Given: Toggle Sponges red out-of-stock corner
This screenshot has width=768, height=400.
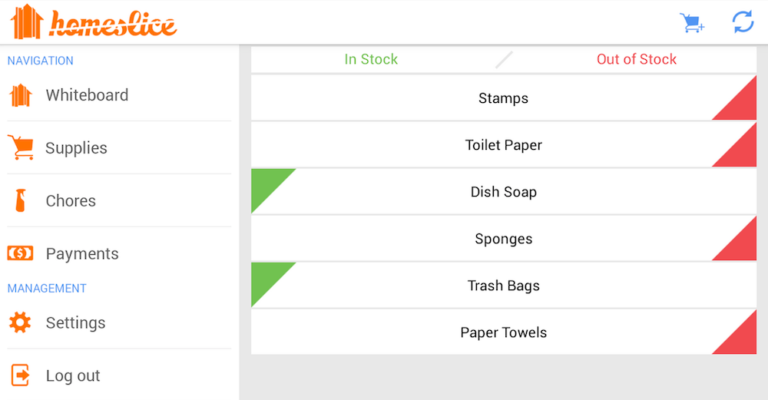Looking at the screenshot, I should click(x=742, y=246).
